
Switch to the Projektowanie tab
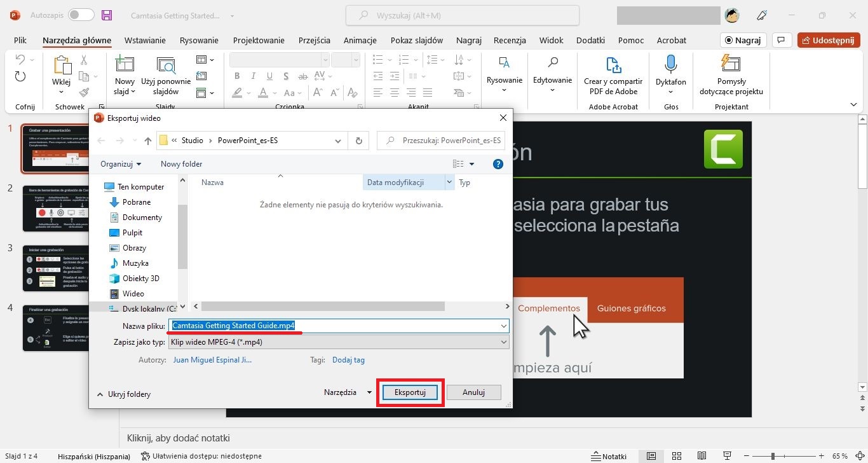pos(259,40)
